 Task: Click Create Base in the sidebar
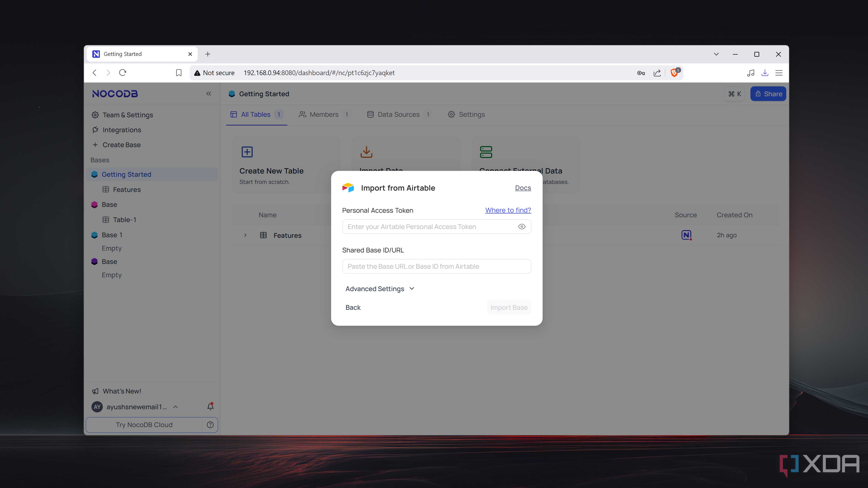[116, 145]
